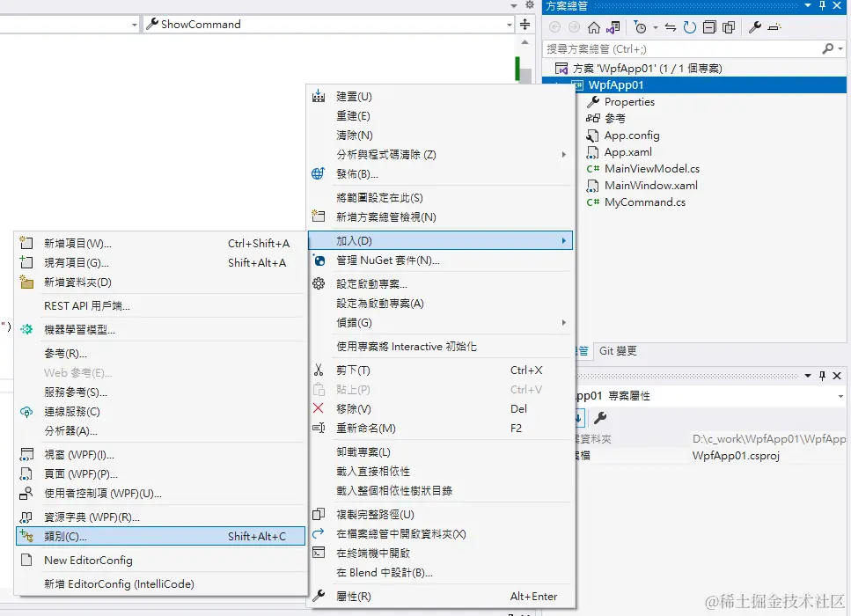Open properties via the wrench icon

coord(757,27)
